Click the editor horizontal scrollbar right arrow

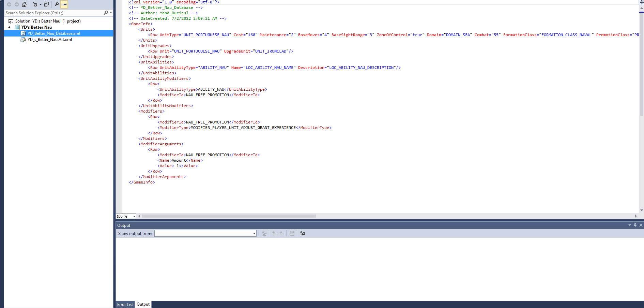[x=636, y=216]
